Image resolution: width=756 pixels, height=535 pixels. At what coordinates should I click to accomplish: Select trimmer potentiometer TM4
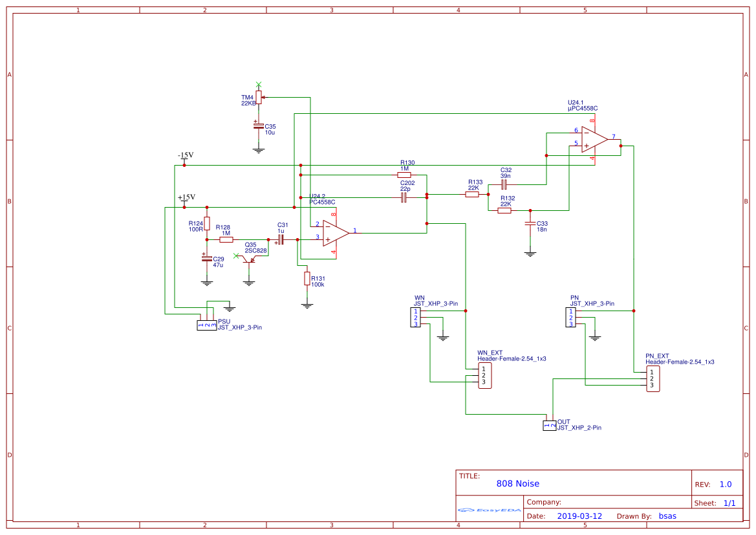pos(259,97)
